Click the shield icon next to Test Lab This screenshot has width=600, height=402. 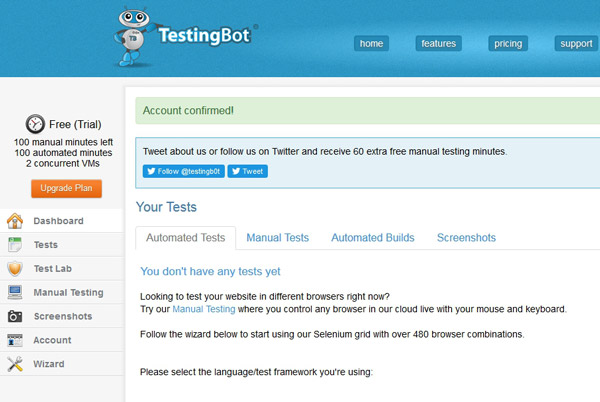[15, 269]
